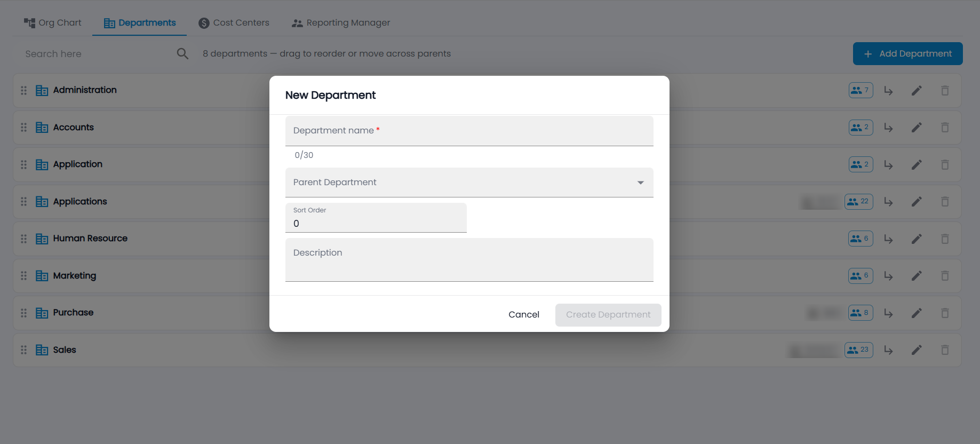
Task: Cancel the New Department dialog
Action: pos(524,315)
